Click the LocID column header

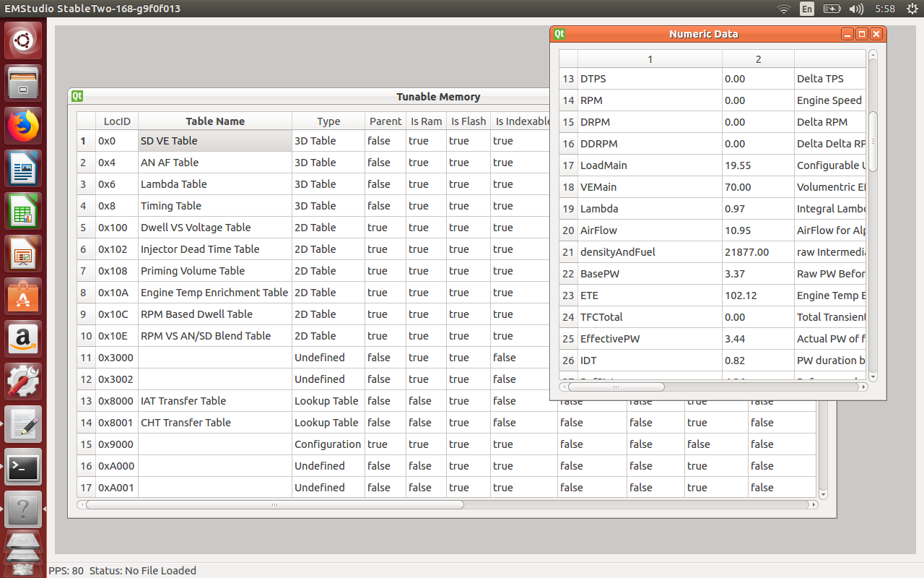[117, 121]
